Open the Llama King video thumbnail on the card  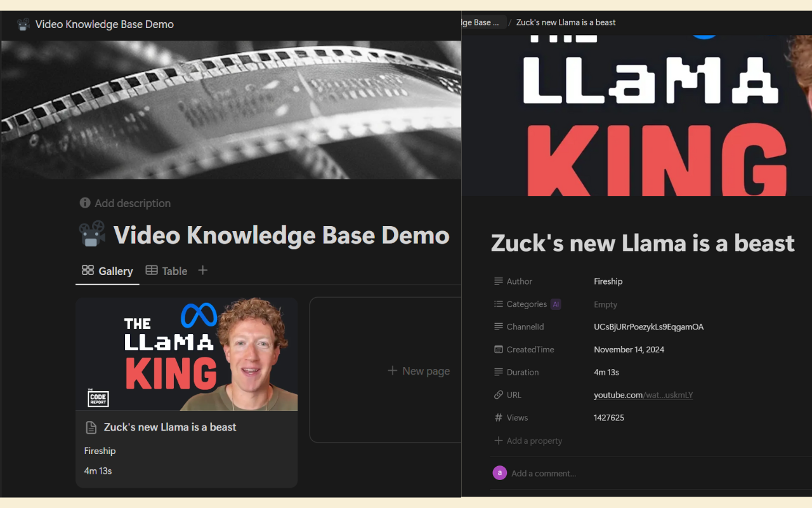(x=187, y=354)
